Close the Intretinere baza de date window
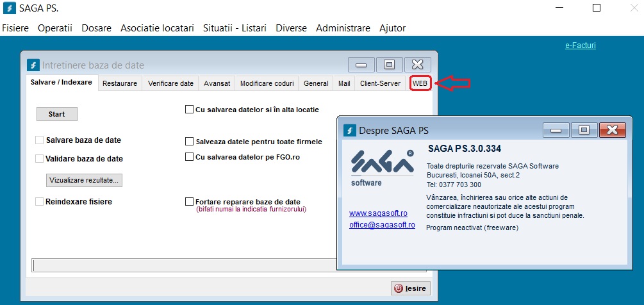This screenshot has width=644, height=305. (417, 65)
